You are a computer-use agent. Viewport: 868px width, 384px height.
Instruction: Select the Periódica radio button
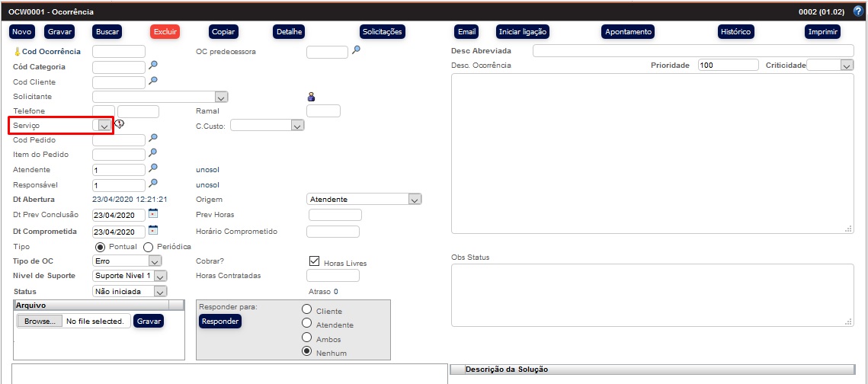coord(148,247)
